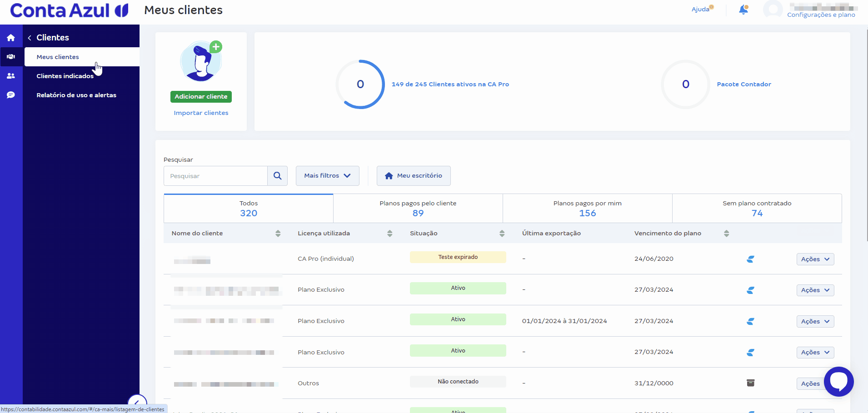868x413 pixels.
Task: Open the handshake clients sidebar icon
Action: pyautogui.click(x=11, y=57)
